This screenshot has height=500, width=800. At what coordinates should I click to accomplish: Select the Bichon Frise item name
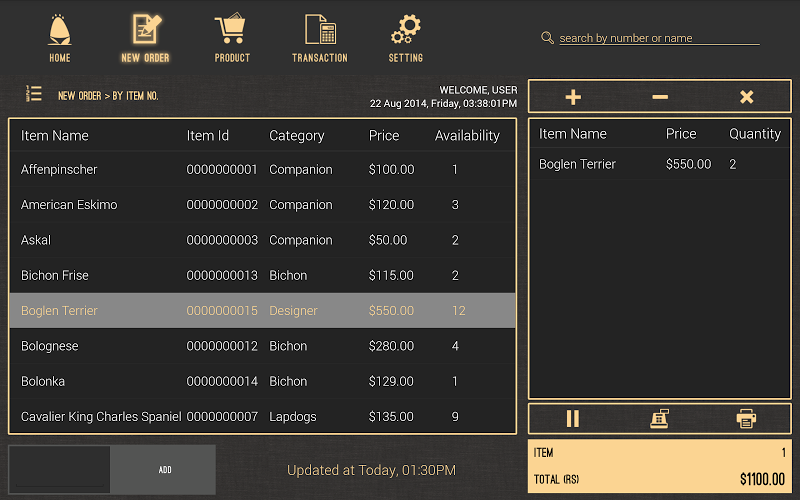(55, 275)
